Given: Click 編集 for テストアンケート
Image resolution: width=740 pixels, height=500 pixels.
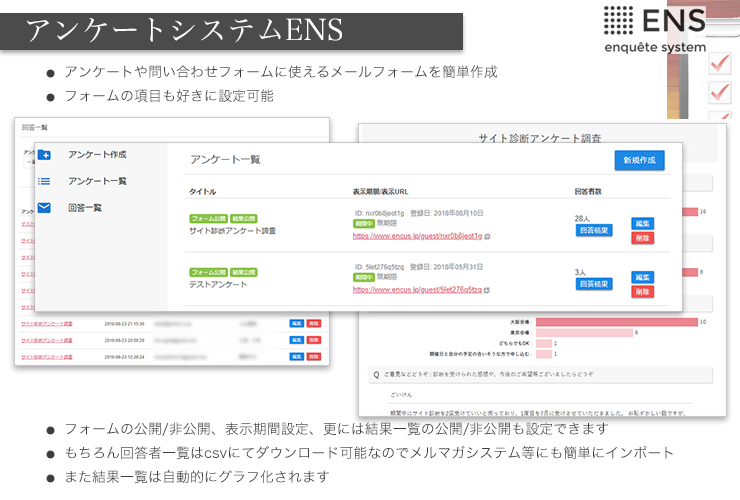Looking at the screenshot, I should [642, 277].
